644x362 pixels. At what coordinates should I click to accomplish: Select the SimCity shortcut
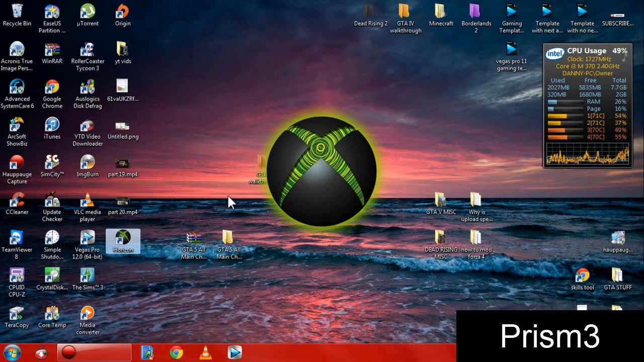click(52, 166)
